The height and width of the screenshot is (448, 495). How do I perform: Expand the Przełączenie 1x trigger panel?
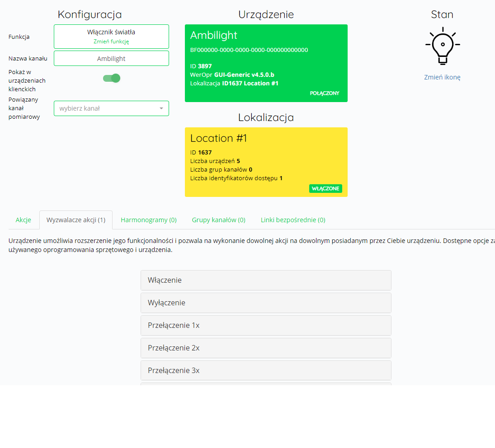click(x=266, y=325)
